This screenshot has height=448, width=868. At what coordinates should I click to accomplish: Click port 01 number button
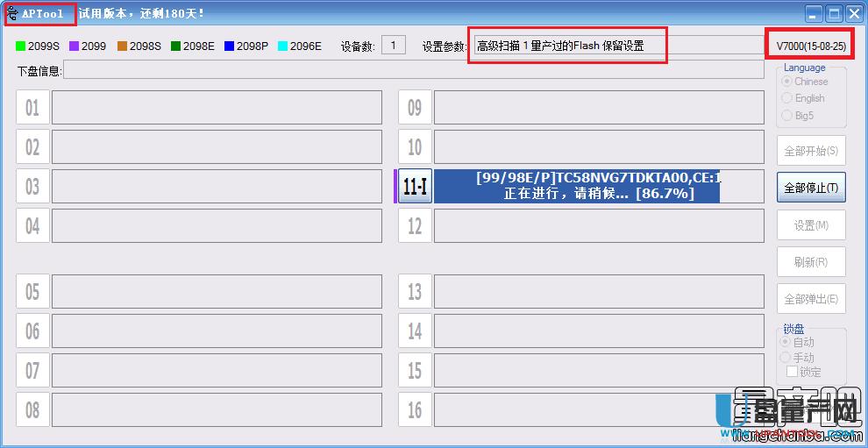click(x=32, y=108)
